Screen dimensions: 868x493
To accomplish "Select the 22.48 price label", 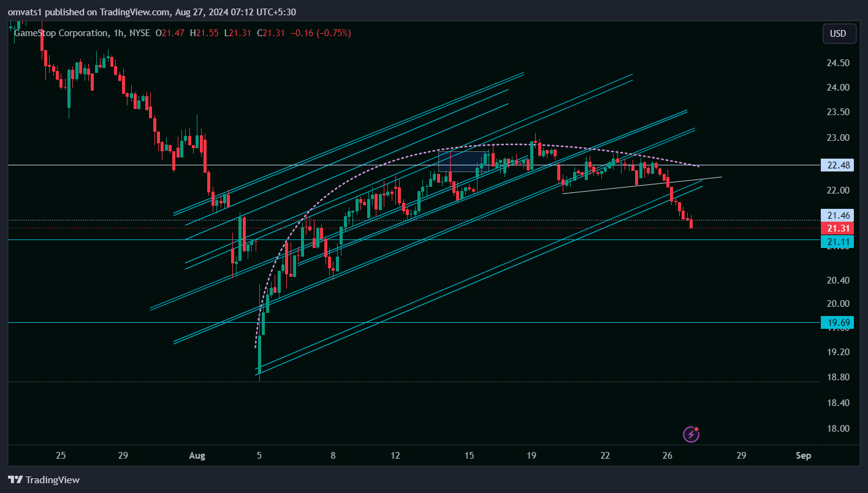I will 837,165.
